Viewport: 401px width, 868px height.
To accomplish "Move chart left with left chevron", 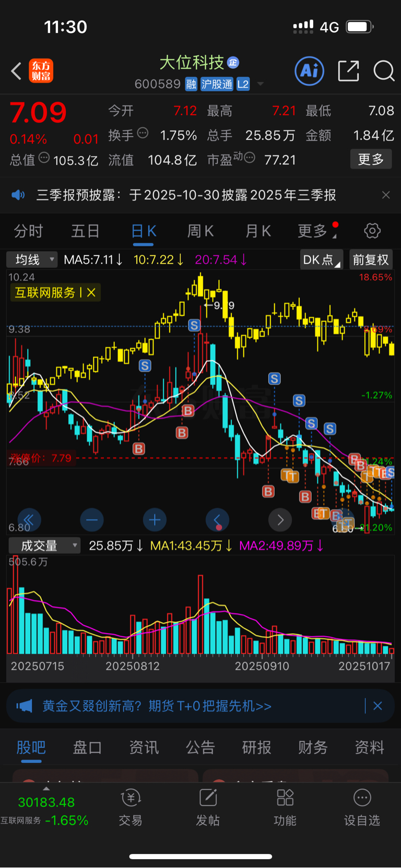I will tap(217, 520).
